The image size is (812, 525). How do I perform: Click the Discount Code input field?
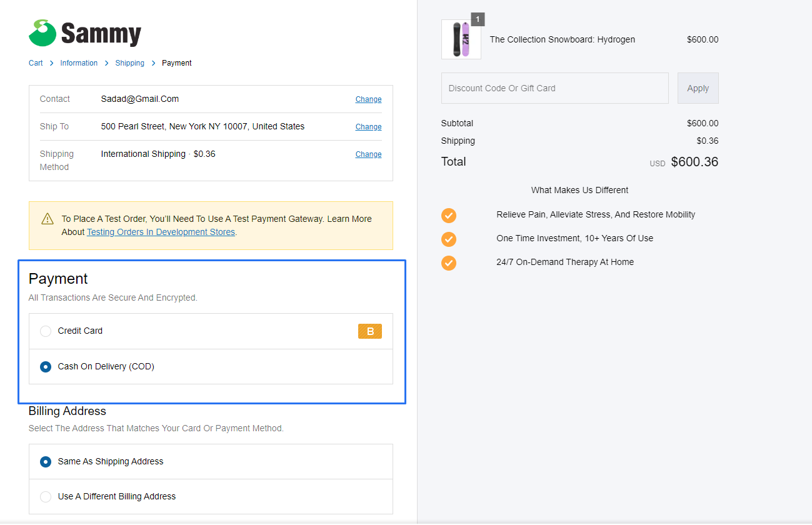click(554, 88)
